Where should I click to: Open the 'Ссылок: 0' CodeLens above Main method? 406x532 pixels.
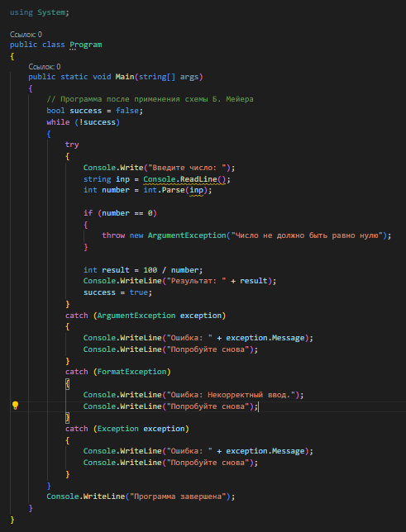pyautogui.click(x=45, y=66)
